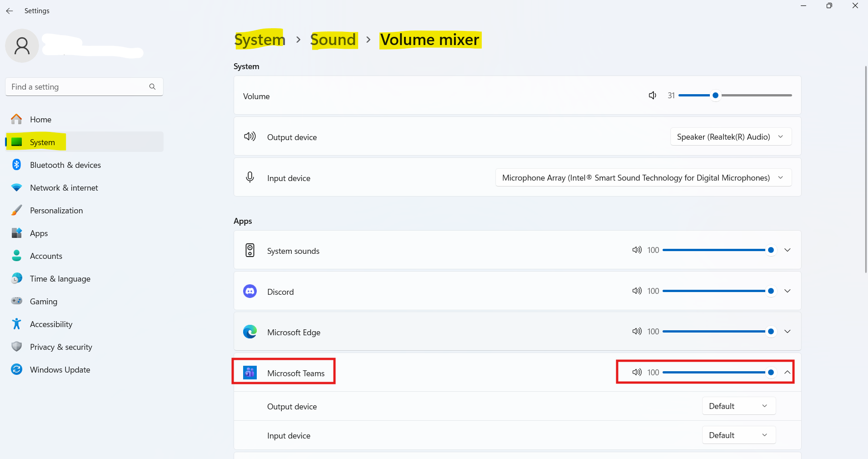Click the Personalization brush icon
Screen dimensions: 868x459
click(17, 210)
